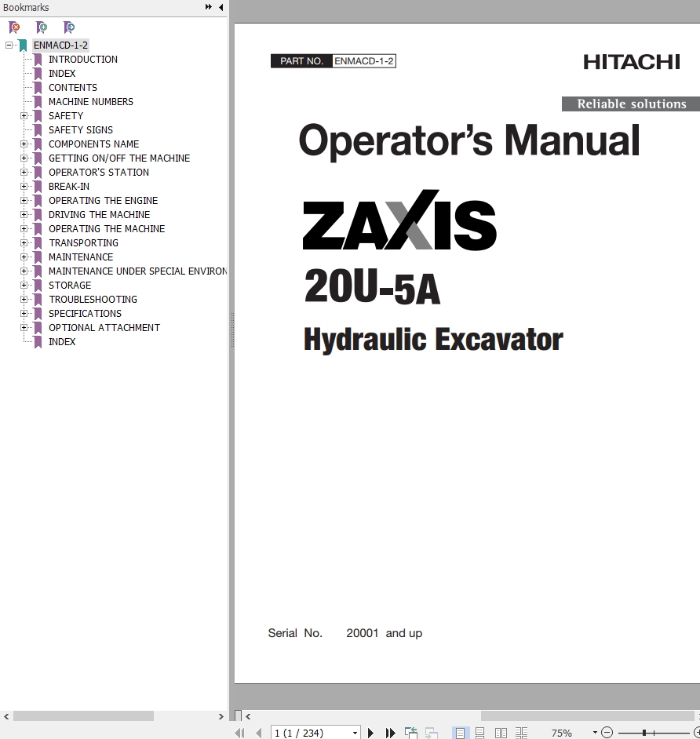
Task: Open the INDEX bookmark below INTRODUCTION
Action: pyautogui.click(x=62, y=74)
